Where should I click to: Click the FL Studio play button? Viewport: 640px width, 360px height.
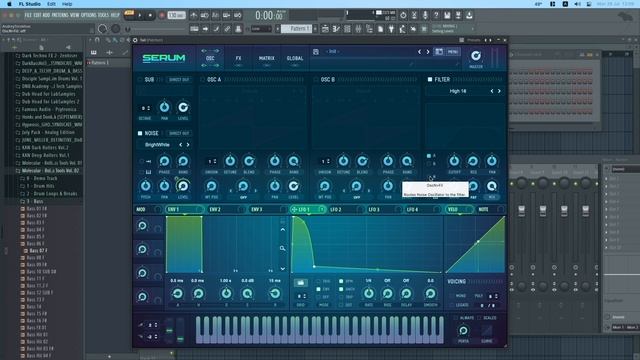point(140,15)
